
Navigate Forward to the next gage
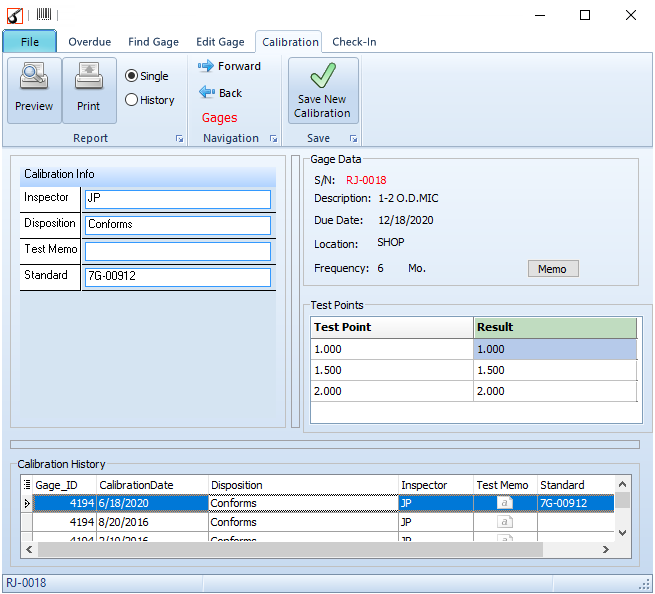pyautogui.click(x=229, y=67)
